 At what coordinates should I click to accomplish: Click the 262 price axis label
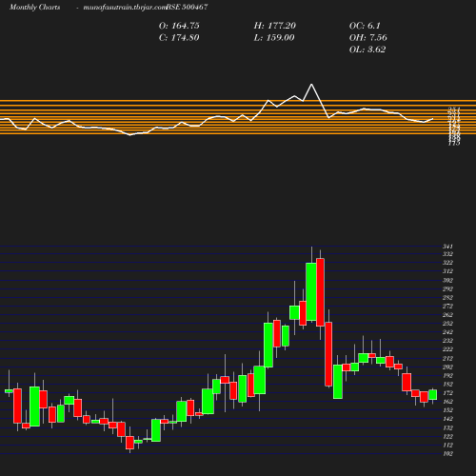pyautogui.click(x=447, y=315)
